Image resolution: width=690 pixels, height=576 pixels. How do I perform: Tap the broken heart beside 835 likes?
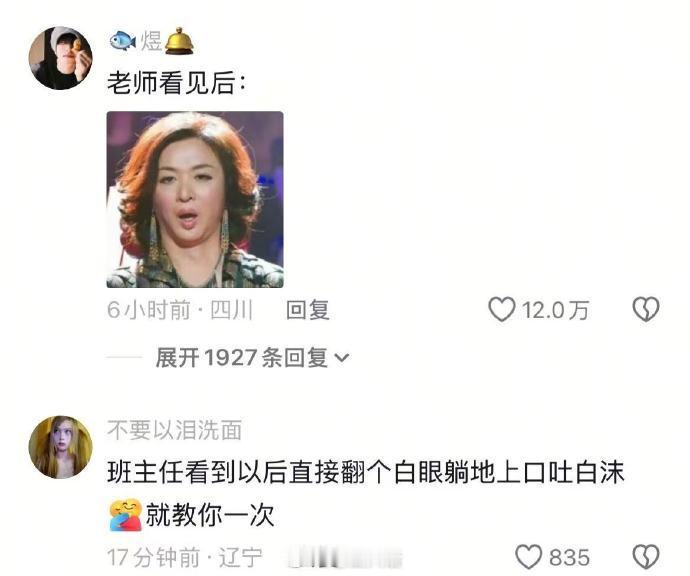(x=646, y=557)
